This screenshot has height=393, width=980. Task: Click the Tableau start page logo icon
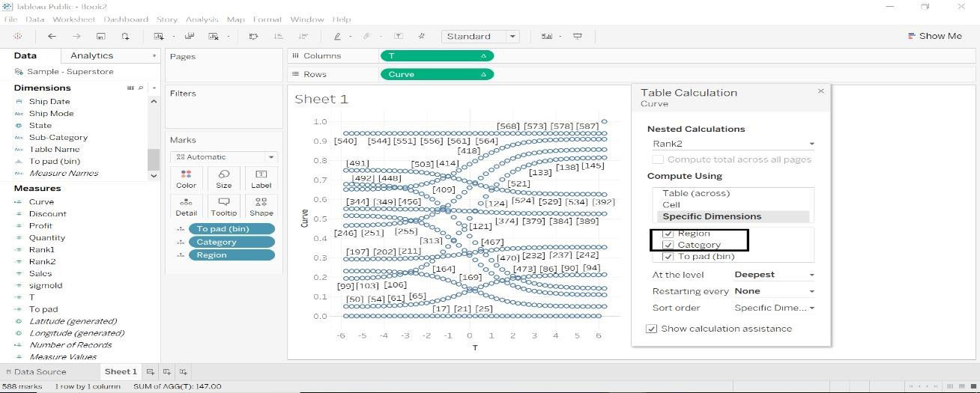(18, 36)
